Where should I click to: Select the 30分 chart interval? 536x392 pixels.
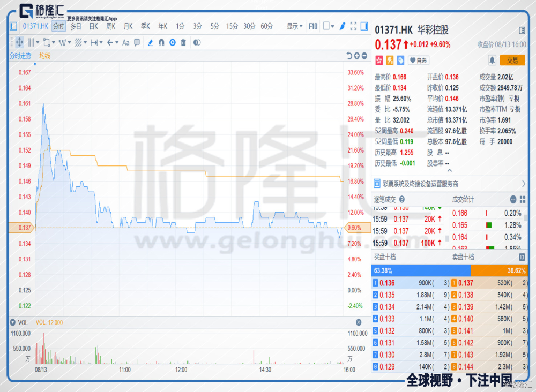(249, 26)
